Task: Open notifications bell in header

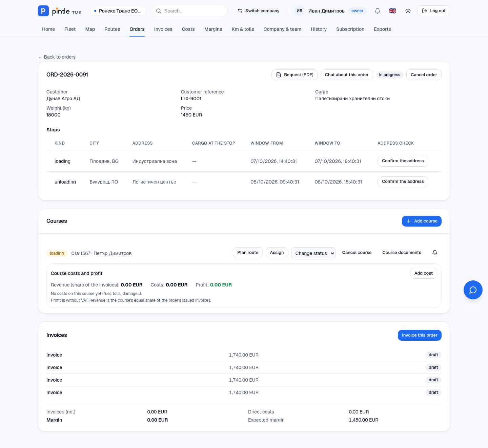Action: click(x=378, y=11)
